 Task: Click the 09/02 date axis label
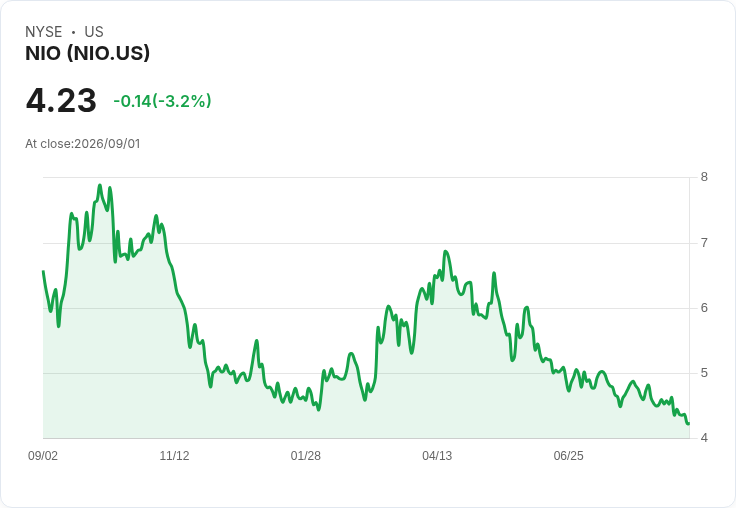pos(43,455)
